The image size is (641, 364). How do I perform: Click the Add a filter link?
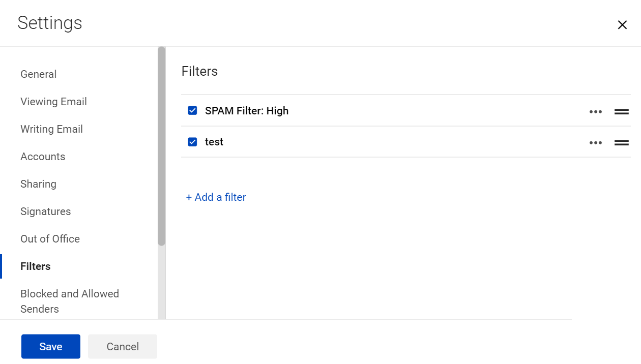pos(216,197)
